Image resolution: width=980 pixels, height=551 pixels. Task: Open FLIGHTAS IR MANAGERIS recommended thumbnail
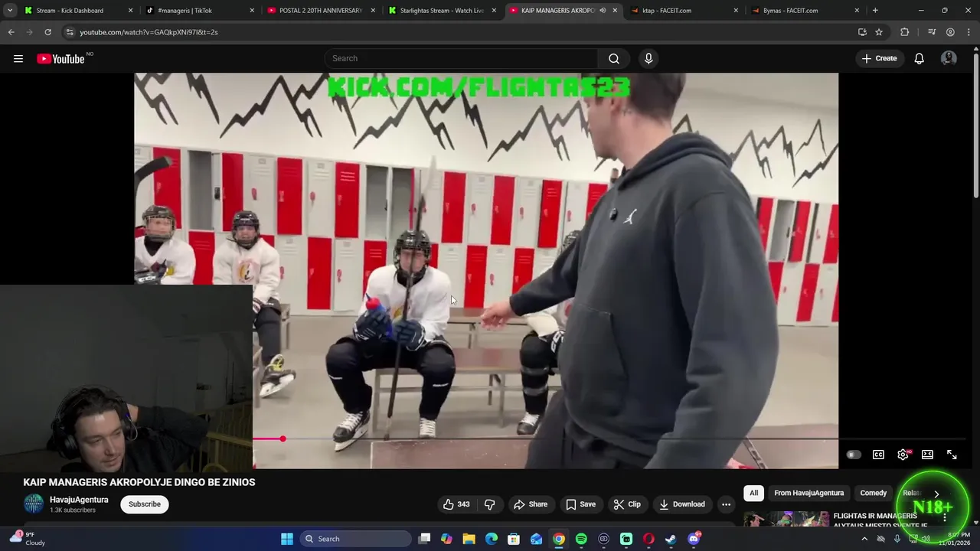(x=786, y=519)
